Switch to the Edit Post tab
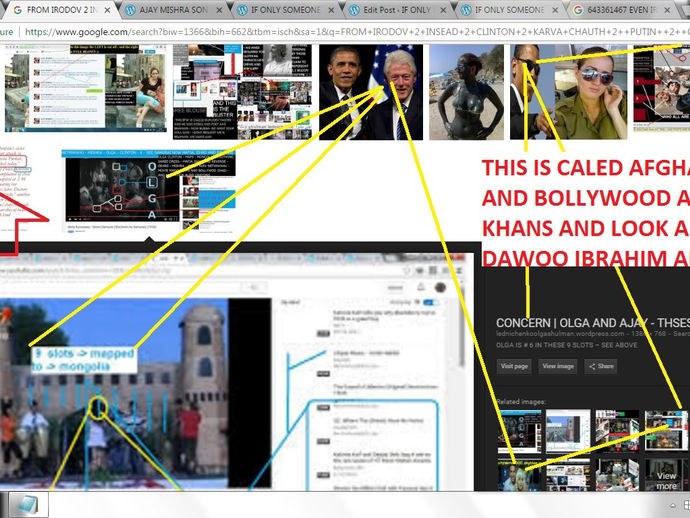This screenshot has width=690, height=518. 397,10
